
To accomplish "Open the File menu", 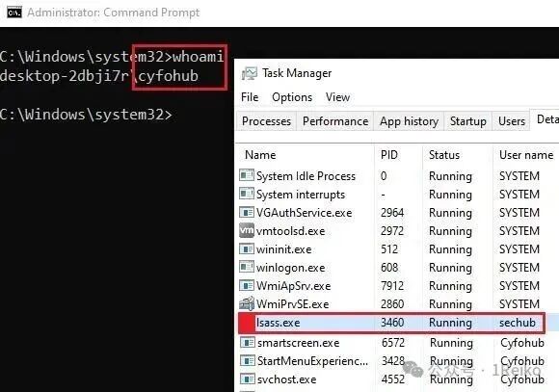I will (x=250, y=97).
